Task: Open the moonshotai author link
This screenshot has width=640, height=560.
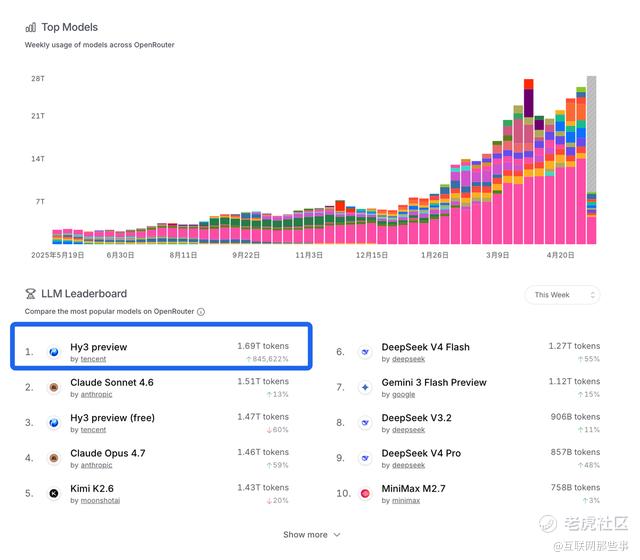Action: pyautogui.click(x=100, y=501)
